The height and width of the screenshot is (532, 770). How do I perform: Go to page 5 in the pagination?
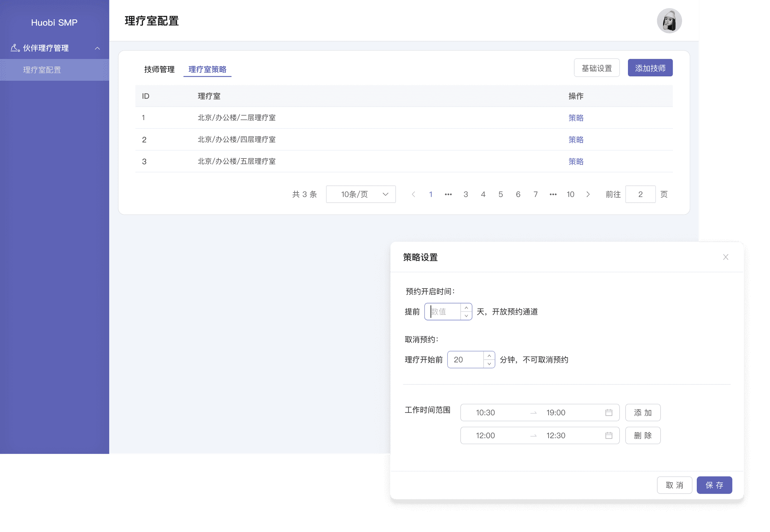[500, 194]
